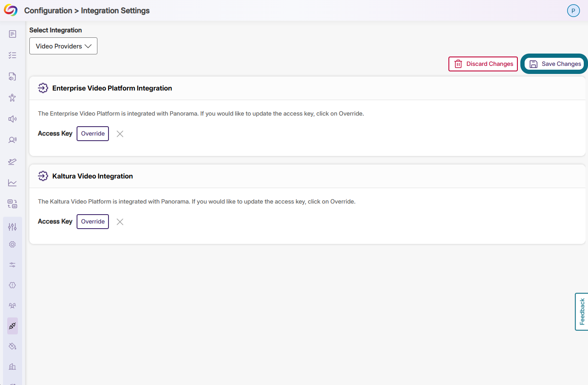Viewport: 588px width, 385px height.
Task: Select the plug integration settings icon
Action: click(12, 326)
